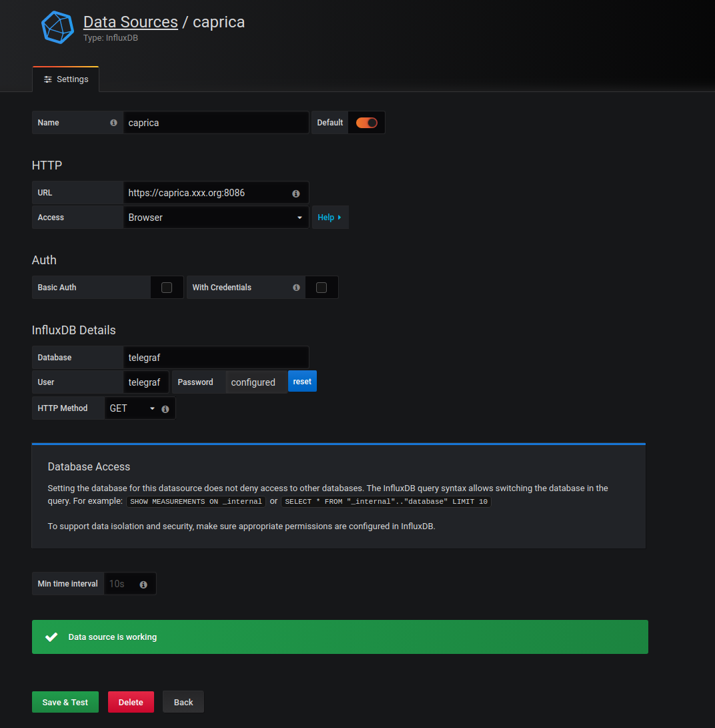Click the With Credentials info icon
This screenshot has height=728, width=715.
pyautogui.click(x=296, y=288)
